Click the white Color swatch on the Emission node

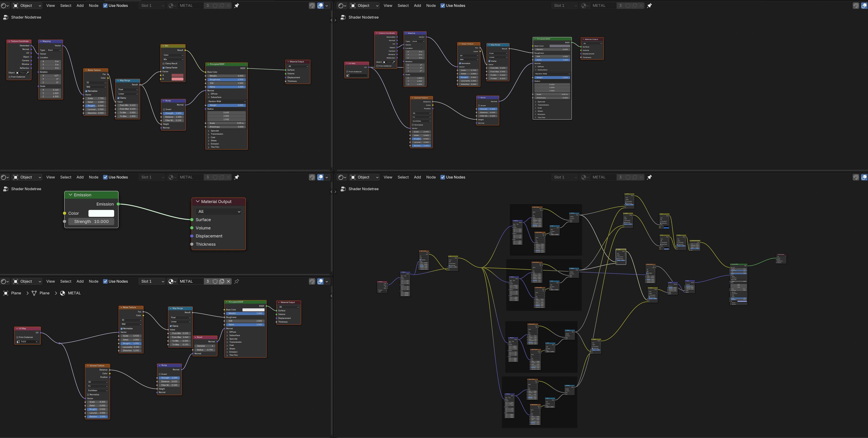(101, 213)
